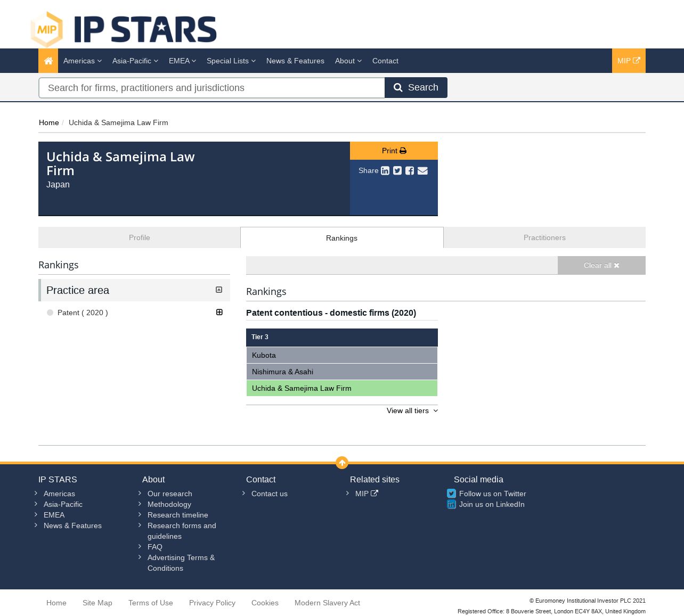Open highlighted Uchida & Samejima Law Firm row

tap(342, 388)
